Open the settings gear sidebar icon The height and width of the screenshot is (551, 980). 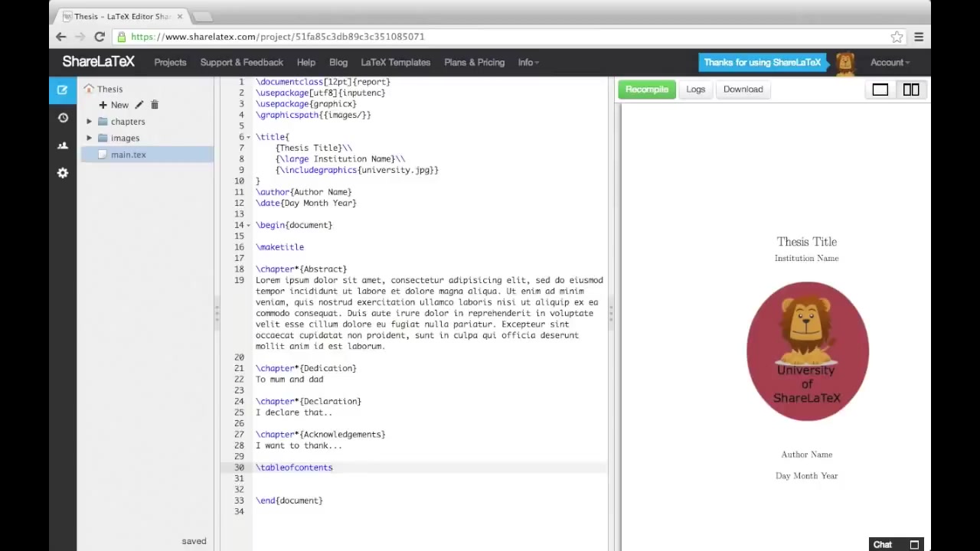(x=63, y=173)
